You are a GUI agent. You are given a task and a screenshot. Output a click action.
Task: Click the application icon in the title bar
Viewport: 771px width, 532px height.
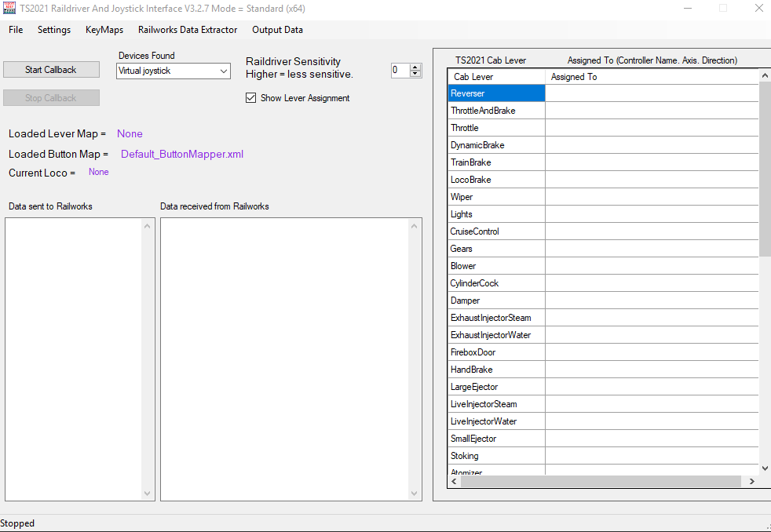tap(9, 9)
